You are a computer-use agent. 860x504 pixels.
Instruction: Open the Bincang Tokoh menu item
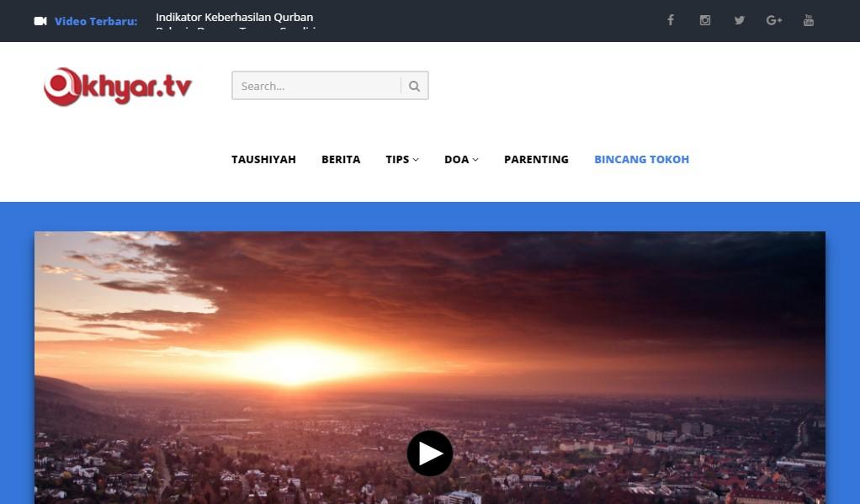coord(642,160)
